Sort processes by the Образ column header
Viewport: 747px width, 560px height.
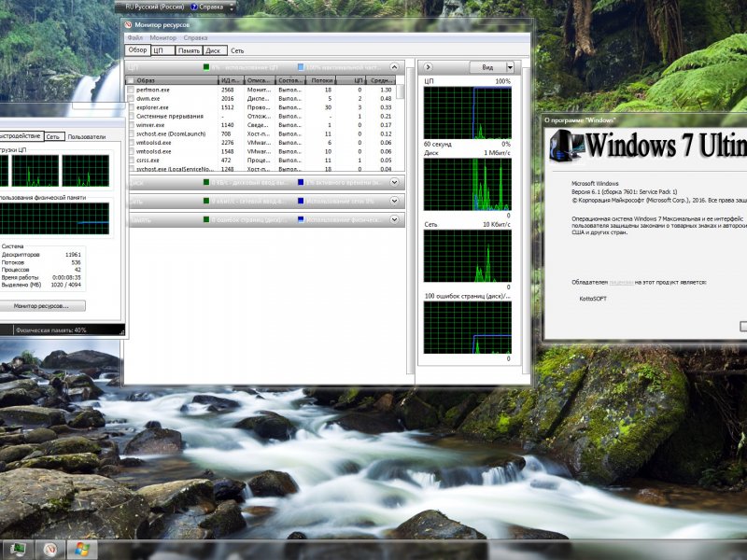pos(172,80)
